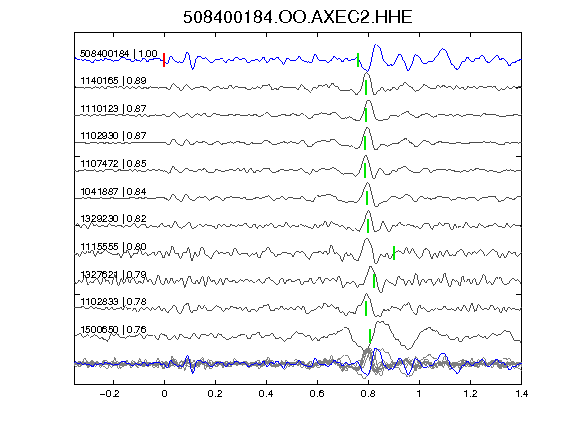Select the label 508400184 | 1.00
This screenshot has width=576, height=432.
tap(119, 54)
